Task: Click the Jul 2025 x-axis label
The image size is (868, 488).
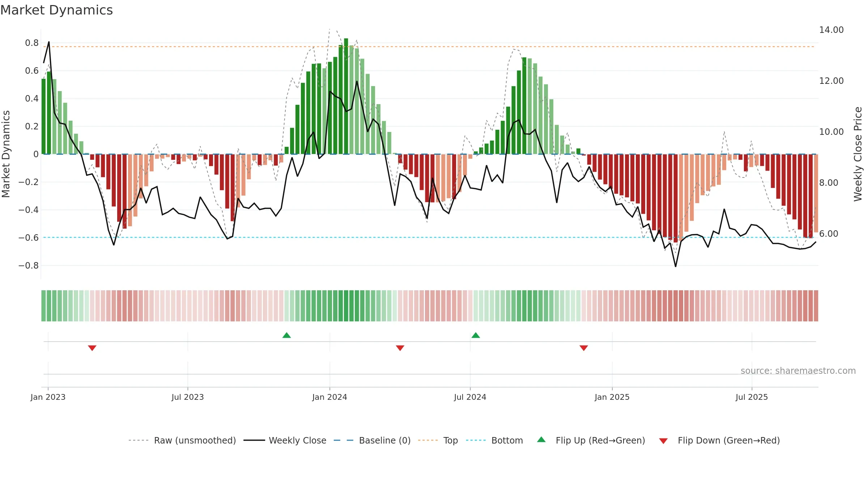Action: pyautogui.click(x=752, y=397)
